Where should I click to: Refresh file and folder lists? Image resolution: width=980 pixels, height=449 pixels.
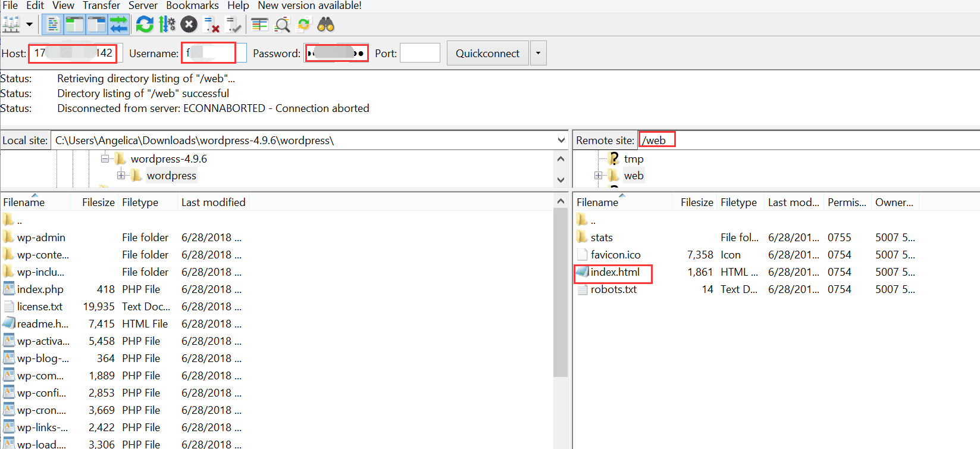click(145, 25)
